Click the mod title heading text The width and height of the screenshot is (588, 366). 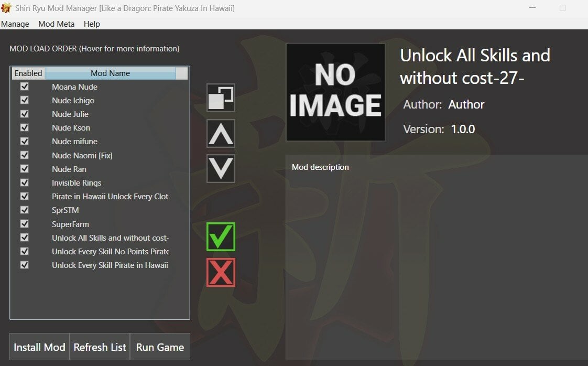[x=475, y=67]
